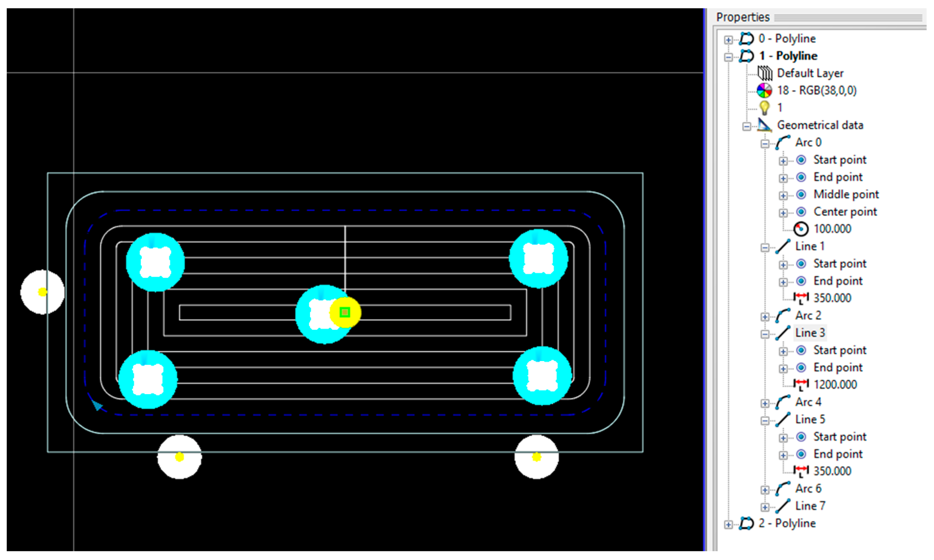The image size is (934, 560).
Task: Click the Line 7 icon
Action: click(x=783, y=506)
